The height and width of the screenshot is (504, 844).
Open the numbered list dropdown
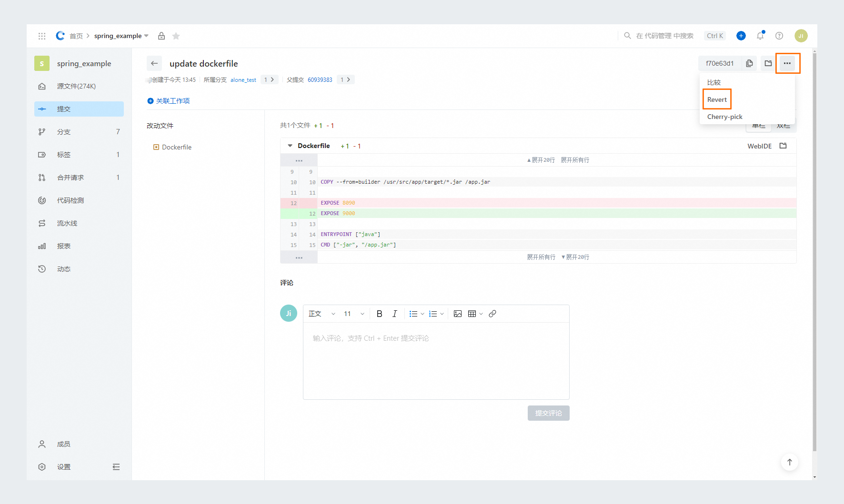click(x=436, y=314)
